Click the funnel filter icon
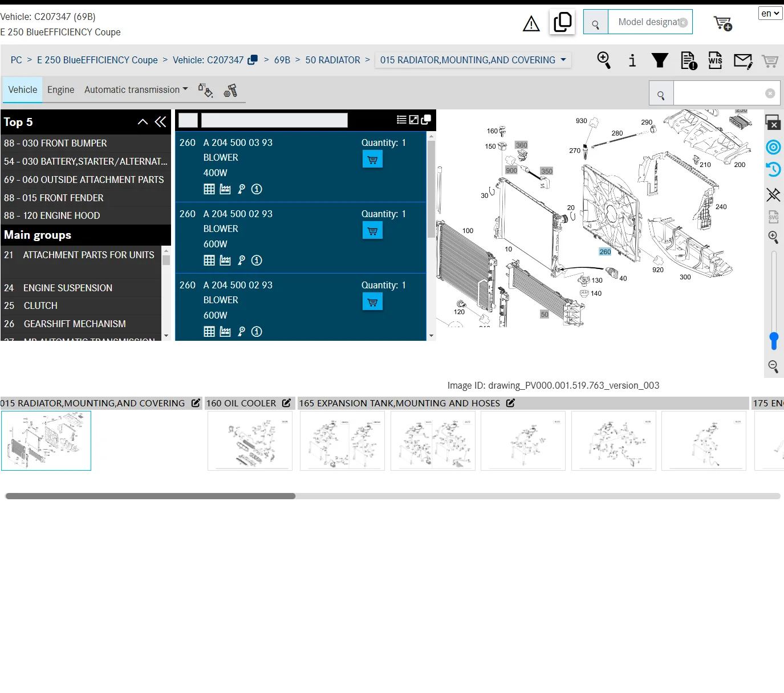The height and width of the screenshot is (693, 784). (660, 60)
